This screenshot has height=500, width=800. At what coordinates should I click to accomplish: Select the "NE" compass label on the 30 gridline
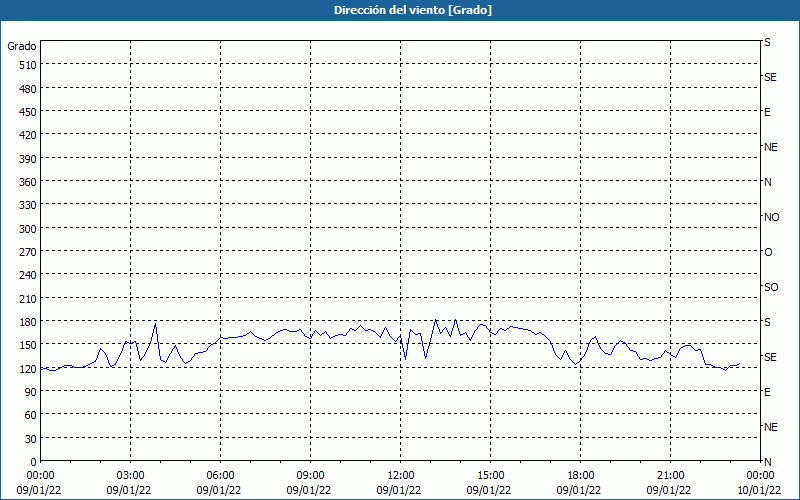click(770, 427)
